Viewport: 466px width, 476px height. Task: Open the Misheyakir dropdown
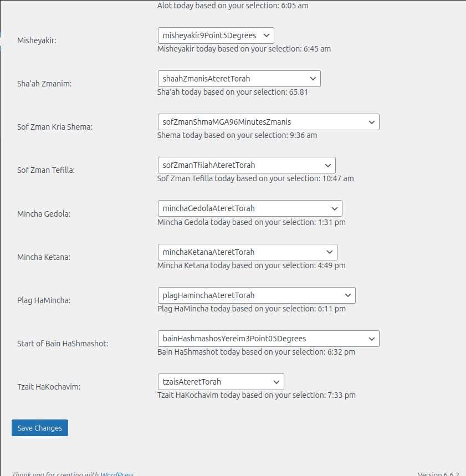[x=216, y=35]
